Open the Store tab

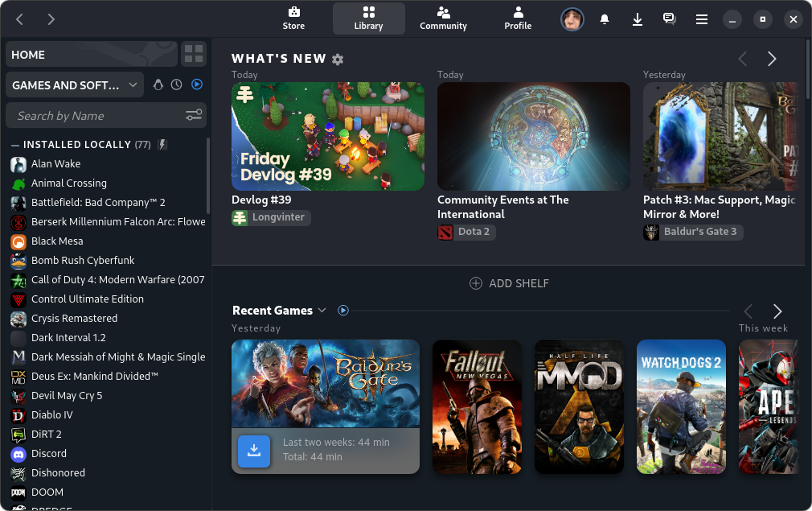[293, 19]
